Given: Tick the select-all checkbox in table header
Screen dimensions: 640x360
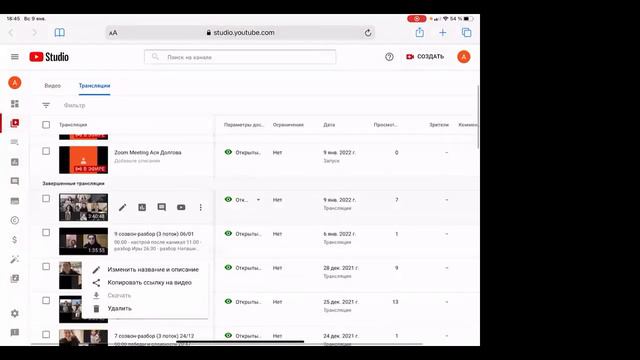Looking at the screenshot, I should pyautogui.click(x=46, y=124).
